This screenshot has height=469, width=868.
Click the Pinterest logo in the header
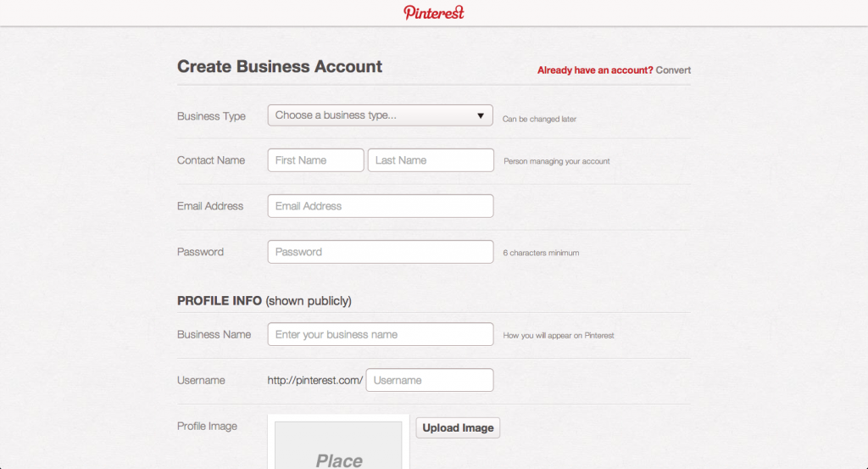[433, 12]
